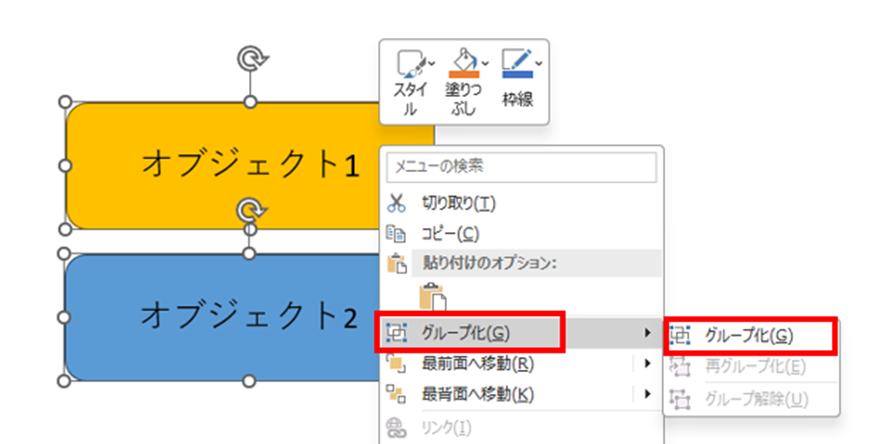Choose 切り取り(T) from context menu
The width and height of the screenshot is (886, 444).
(x=460, y=204)
